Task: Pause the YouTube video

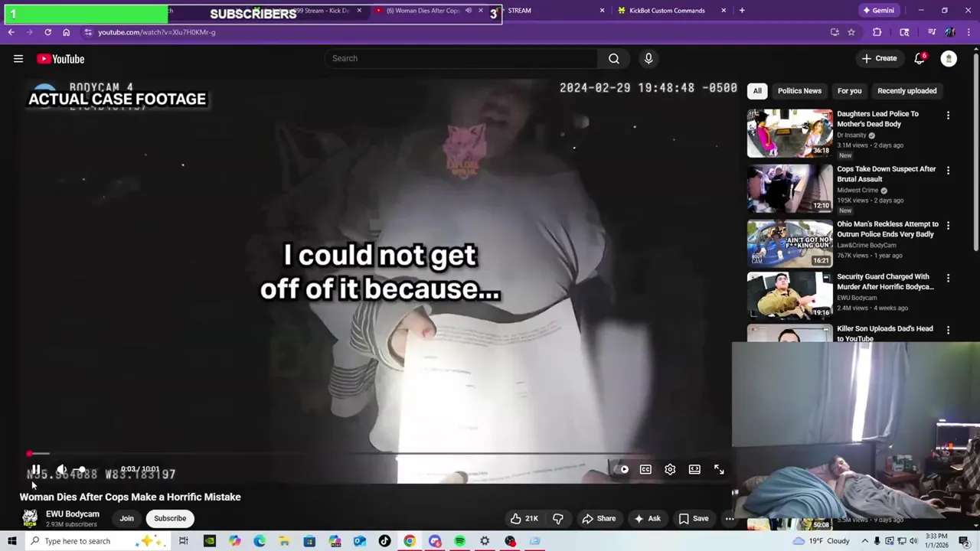Action: pos(35,470)
